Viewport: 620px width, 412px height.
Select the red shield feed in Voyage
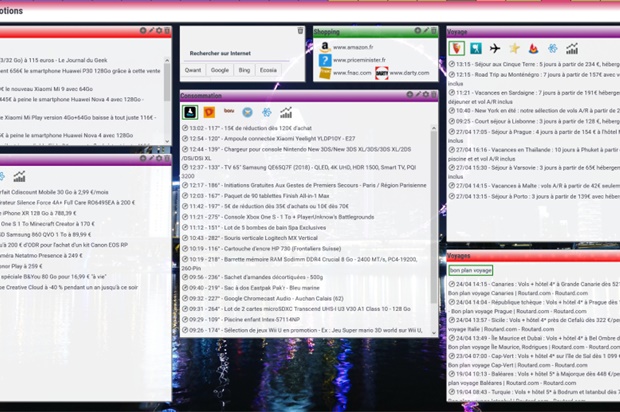click(x=457, y=48)
